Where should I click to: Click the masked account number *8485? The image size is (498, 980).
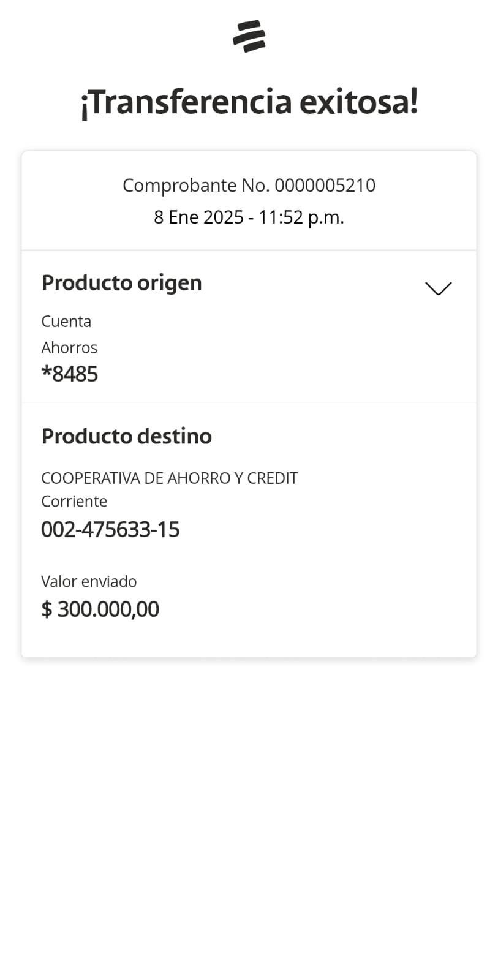[69, 374]
